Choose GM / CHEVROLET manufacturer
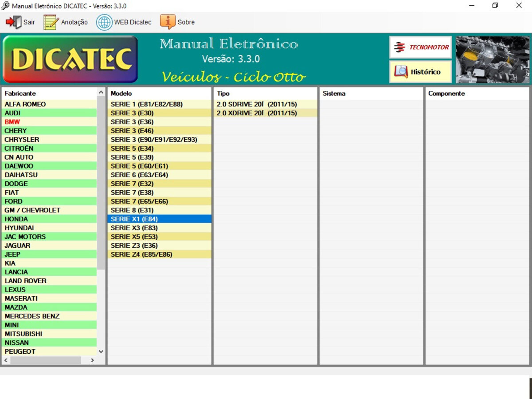Viewport: 532px width, 399px height. [32, 210]
